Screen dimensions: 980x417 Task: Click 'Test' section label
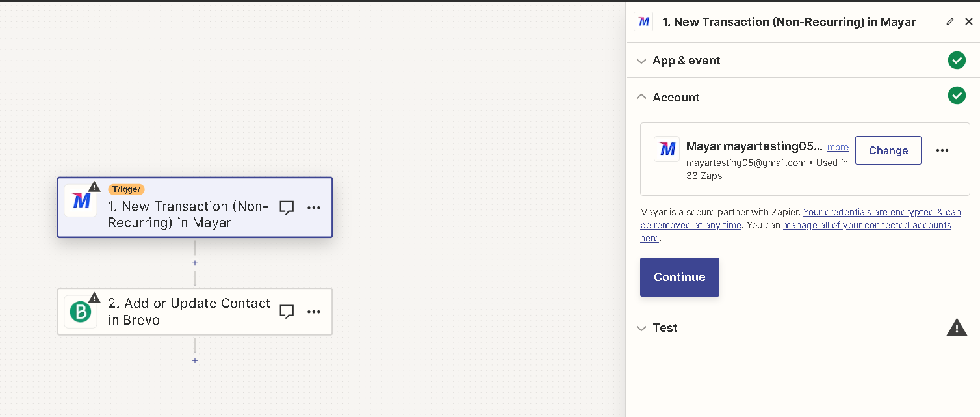point(665,328)
